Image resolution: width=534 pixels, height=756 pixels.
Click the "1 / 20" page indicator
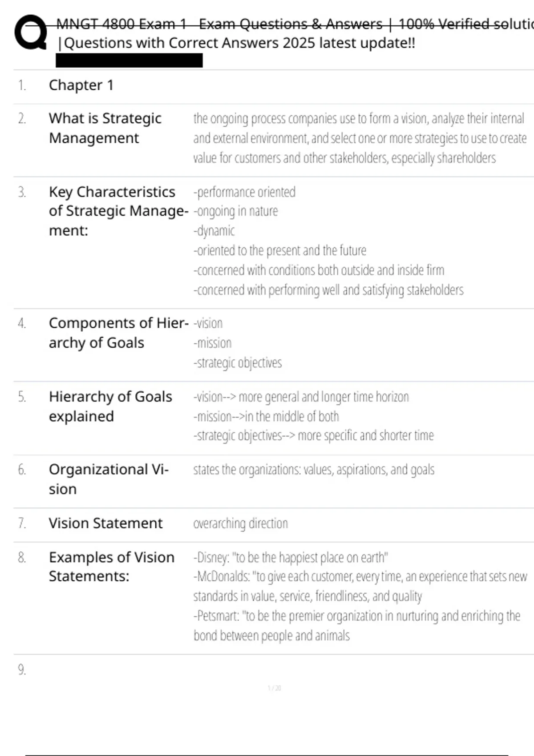pyautogui.click(x=274, y=688)
